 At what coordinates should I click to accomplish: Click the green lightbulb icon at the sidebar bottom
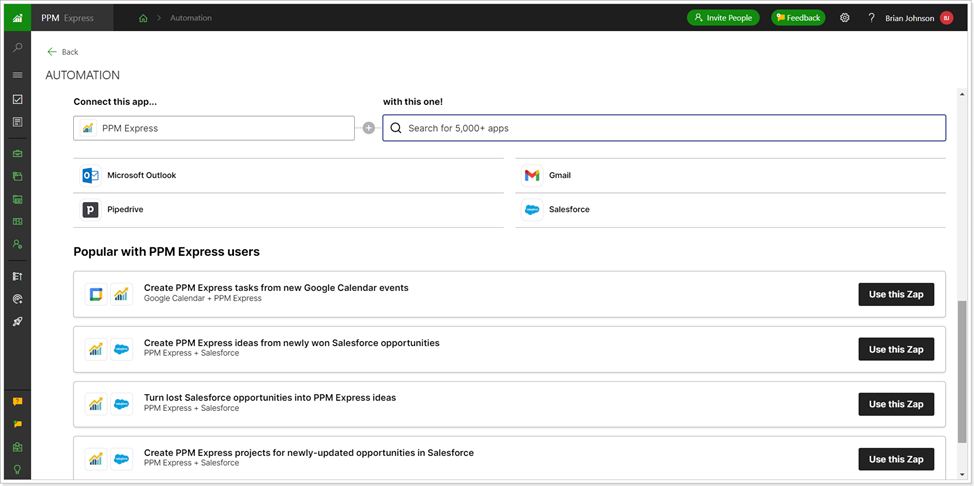(x=17, y=469)
